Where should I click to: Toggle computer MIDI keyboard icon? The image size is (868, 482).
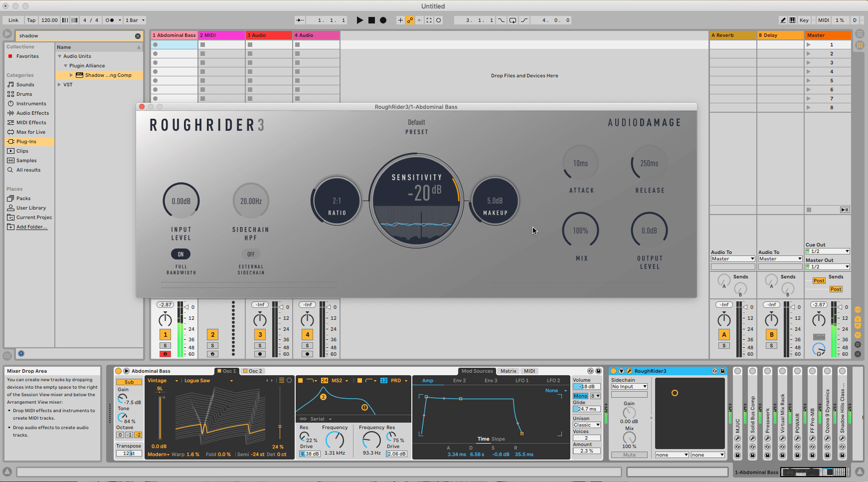(x=792, y=20)
